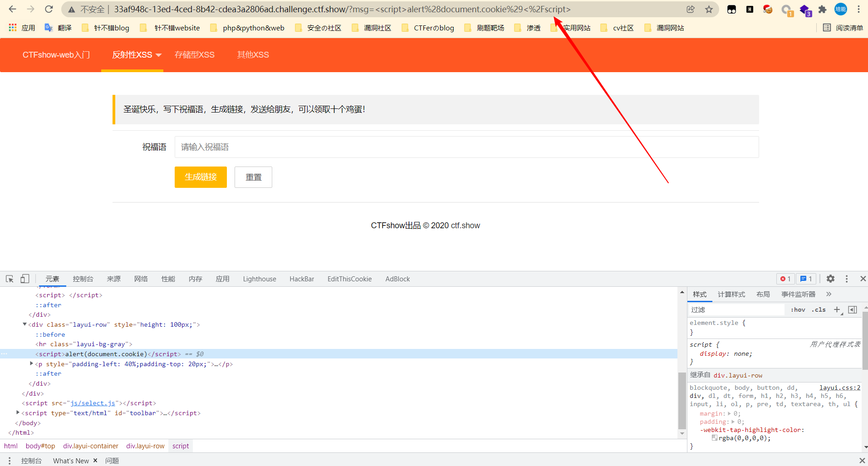Switch to the 元素 DevTools tab
This screenshot has width=868, height=466.
pyautogui.click(x=52, y=279)
